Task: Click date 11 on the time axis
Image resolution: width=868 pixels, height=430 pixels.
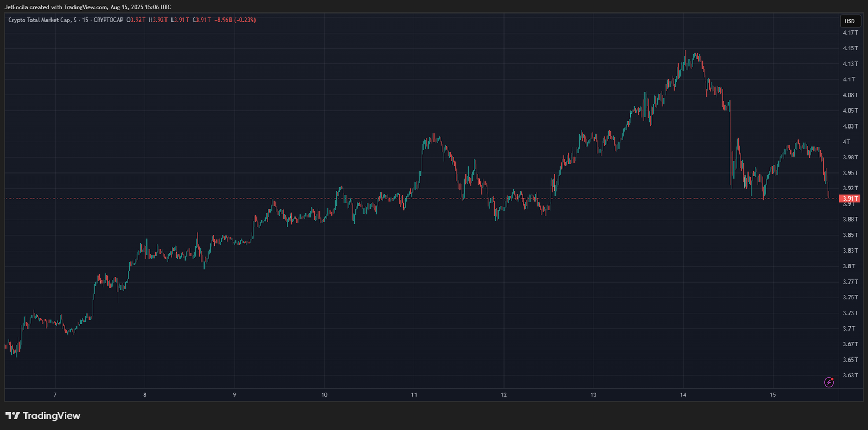Action: 414,395
